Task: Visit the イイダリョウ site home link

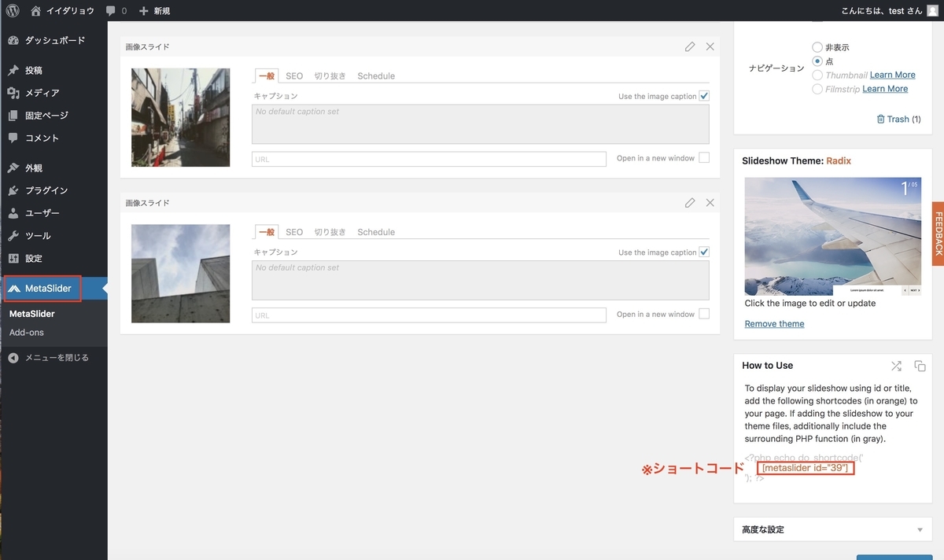Action: [62, 11]
